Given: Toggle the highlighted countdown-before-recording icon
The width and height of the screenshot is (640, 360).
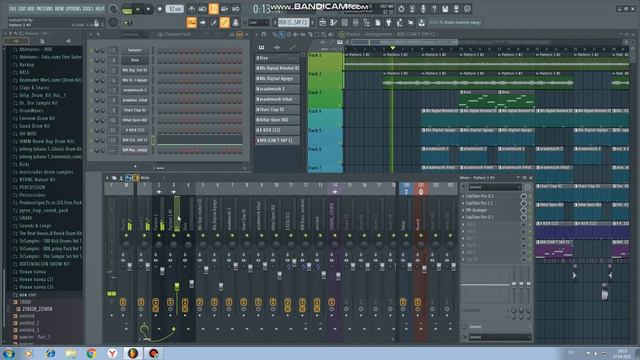Looking at the screenshot, I should click(x=213, y=9).
